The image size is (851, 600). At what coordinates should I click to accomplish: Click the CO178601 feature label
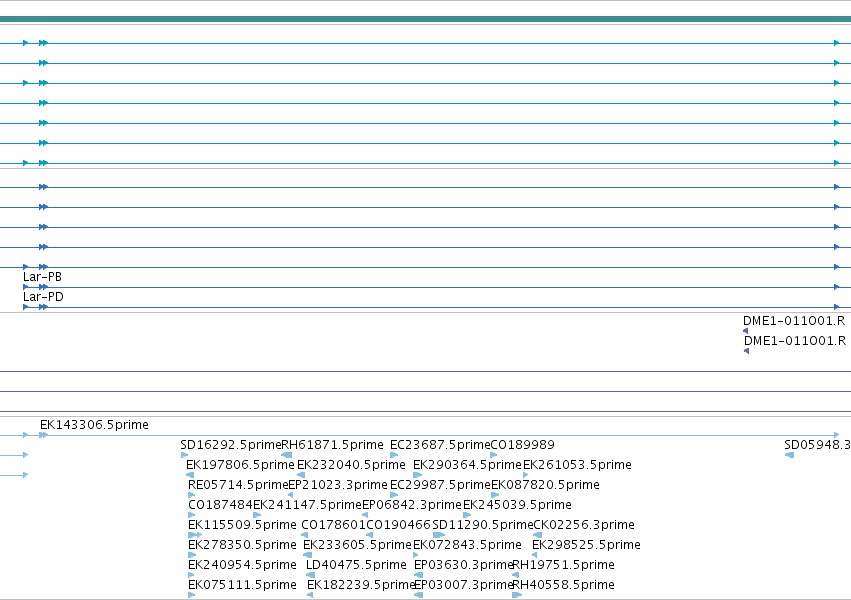pos(333,525)
